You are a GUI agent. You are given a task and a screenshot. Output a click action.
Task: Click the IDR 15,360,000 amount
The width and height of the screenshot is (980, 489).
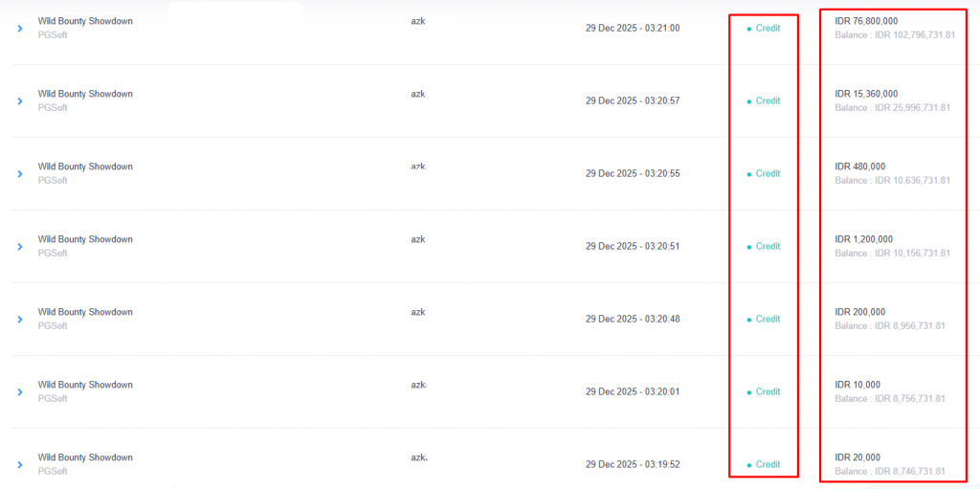point(866,94)
